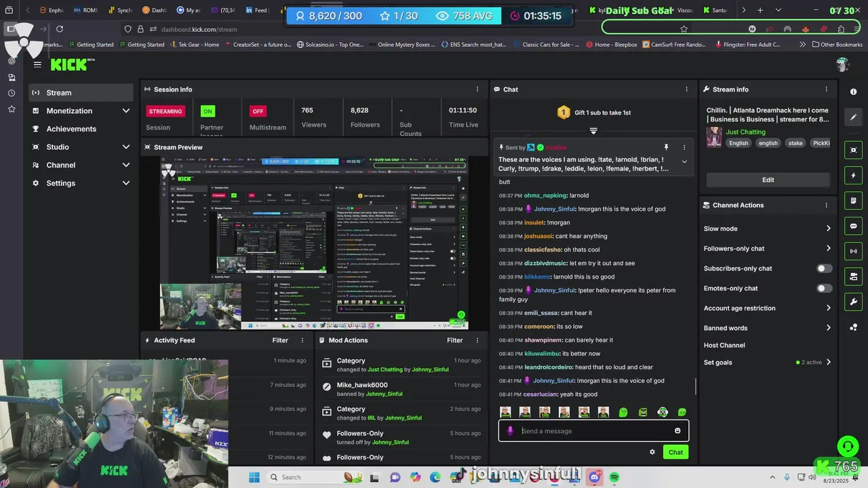Open the Chat panel three-dot menu
The height and width of the screenshot is (488, 868).
pyautogui.click(x=686, y=89)
